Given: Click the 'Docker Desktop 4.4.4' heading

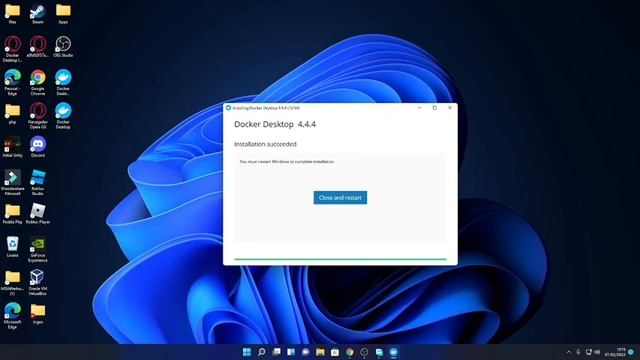Looking at the screenshot, I should 275,124.
